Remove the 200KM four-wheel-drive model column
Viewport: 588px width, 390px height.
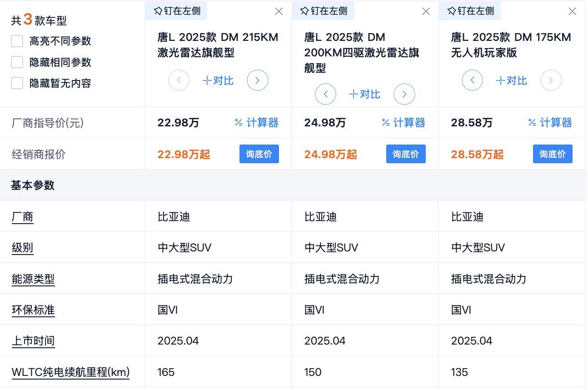click(426, 11)
